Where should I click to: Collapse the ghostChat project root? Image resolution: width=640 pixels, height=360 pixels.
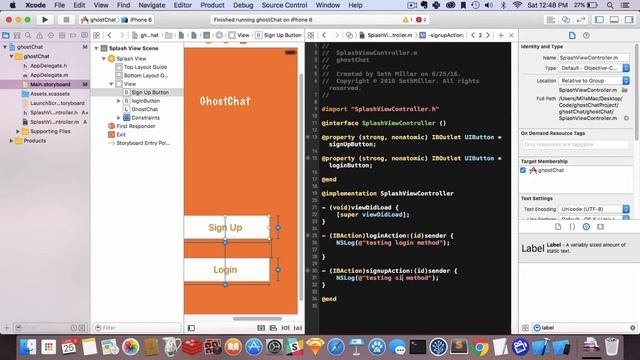[5, 47]
